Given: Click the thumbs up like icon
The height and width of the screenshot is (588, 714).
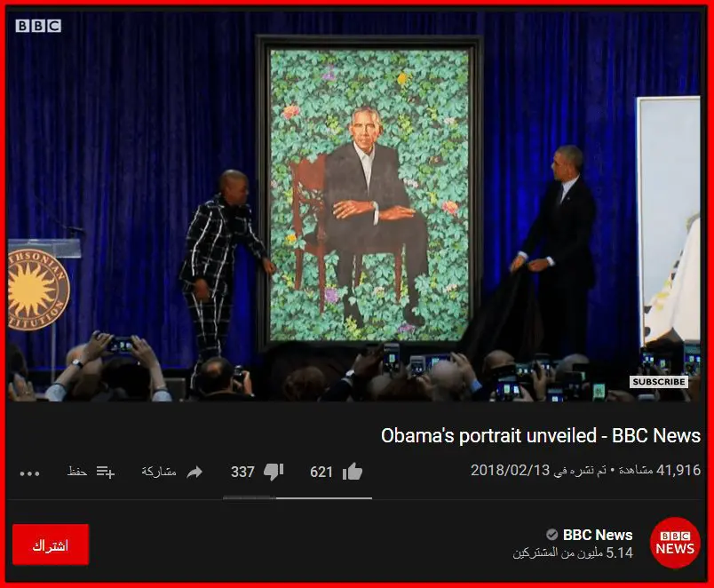Looking at the screenshot, I should pyautogui.click(x=353, y=472).
